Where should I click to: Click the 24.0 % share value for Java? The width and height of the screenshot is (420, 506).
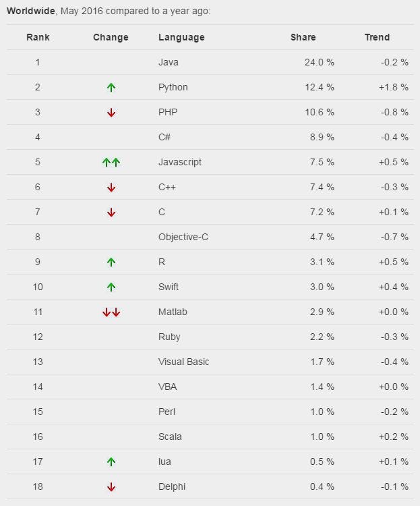[320, 62]
